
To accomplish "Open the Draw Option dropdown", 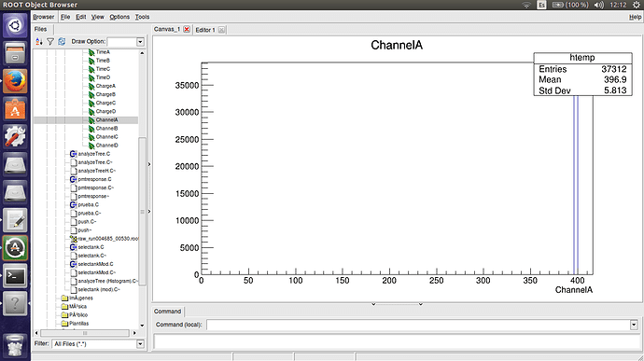I will click(140, 41).
